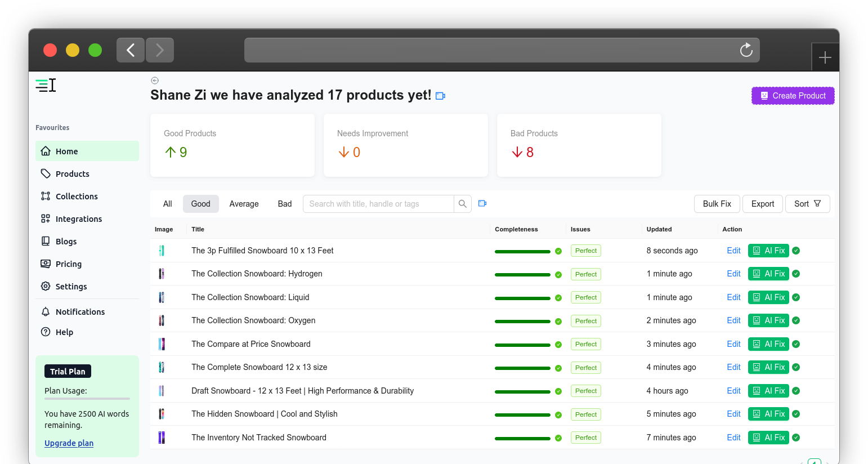Edit the Draft Snowboard product
This screenshot has height=464, width=868.
pos(733,391)
